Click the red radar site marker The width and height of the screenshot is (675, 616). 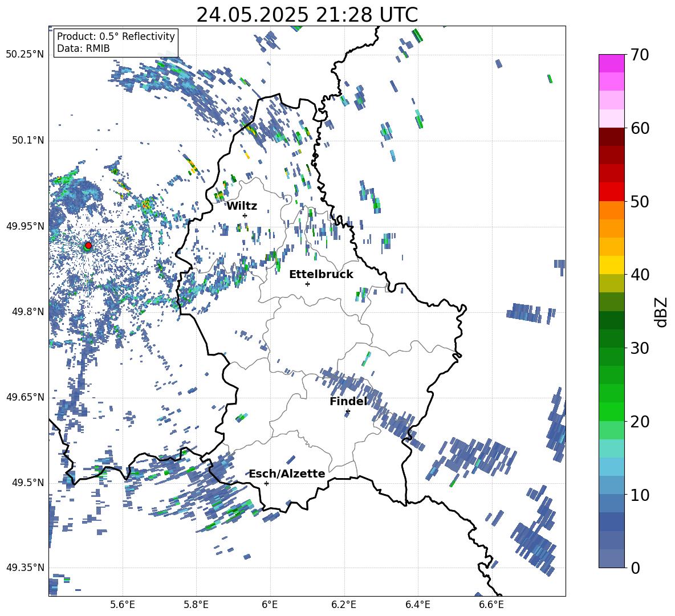tap(88, 245)
